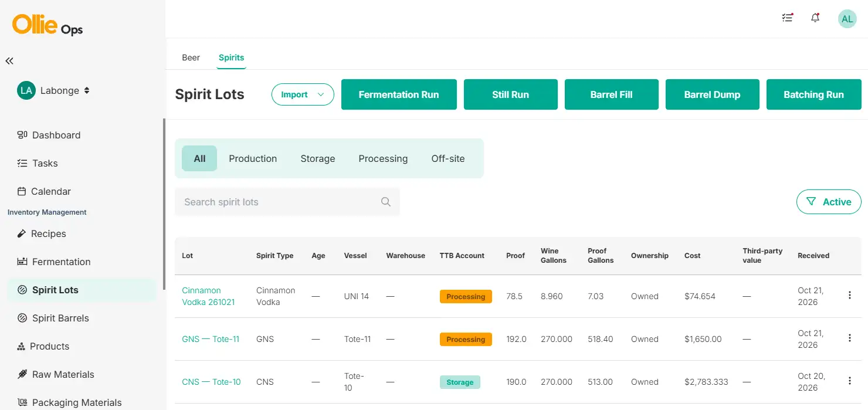
Task: Select the Spirits tab
Action: tap(231, 57)
